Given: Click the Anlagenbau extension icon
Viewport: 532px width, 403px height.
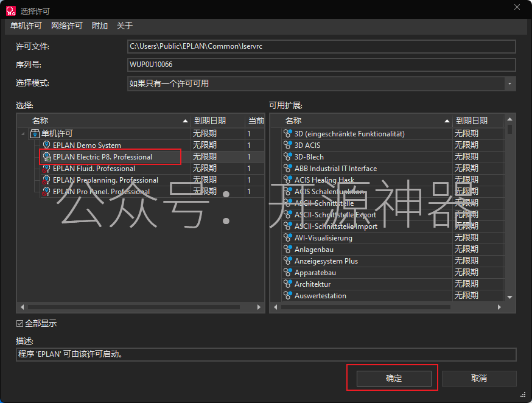Looking at the screenshot, I should tap(288, 249).
